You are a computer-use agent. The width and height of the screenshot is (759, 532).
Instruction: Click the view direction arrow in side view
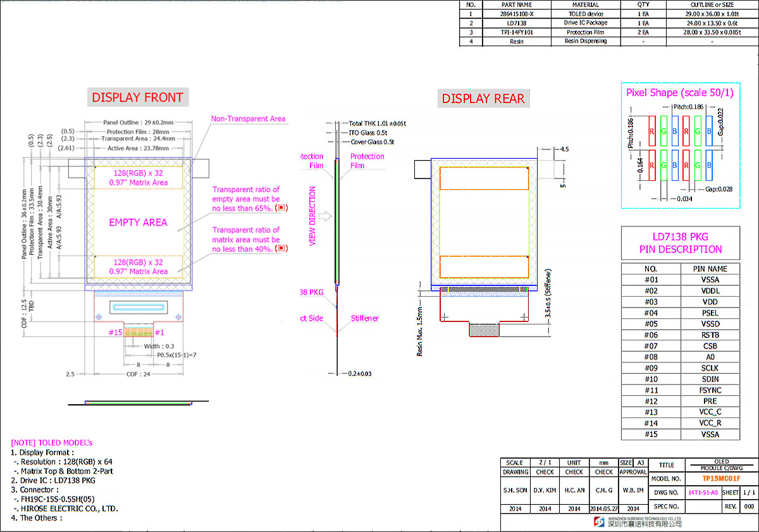point(326,217)
